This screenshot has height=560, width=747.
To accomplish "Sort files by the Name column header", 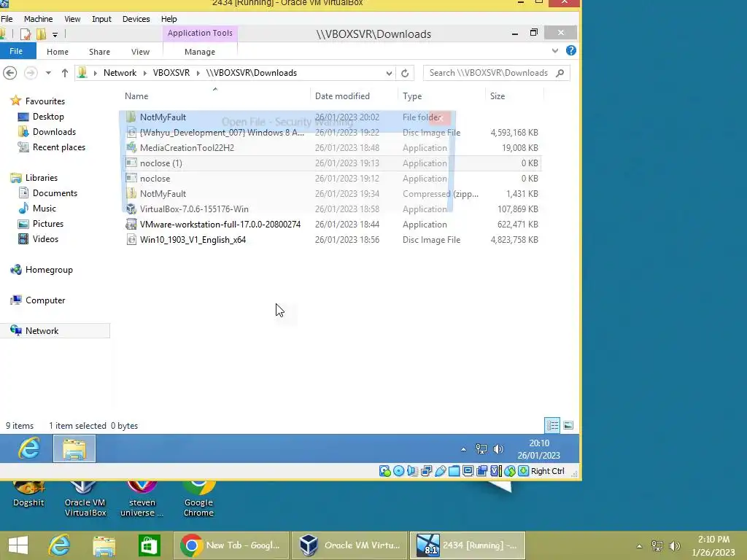I will [x=214, y=96].
